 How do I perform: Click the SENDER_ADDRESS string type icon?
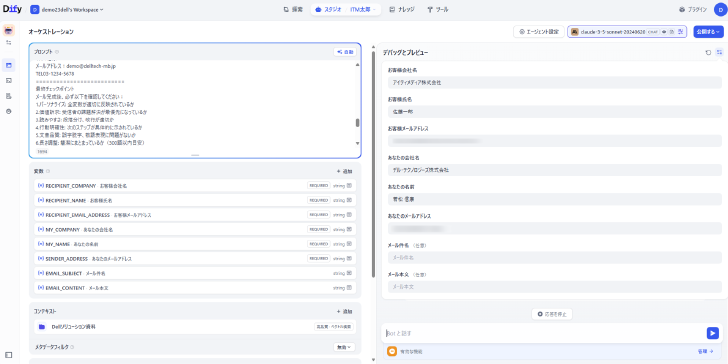[349, 258]
